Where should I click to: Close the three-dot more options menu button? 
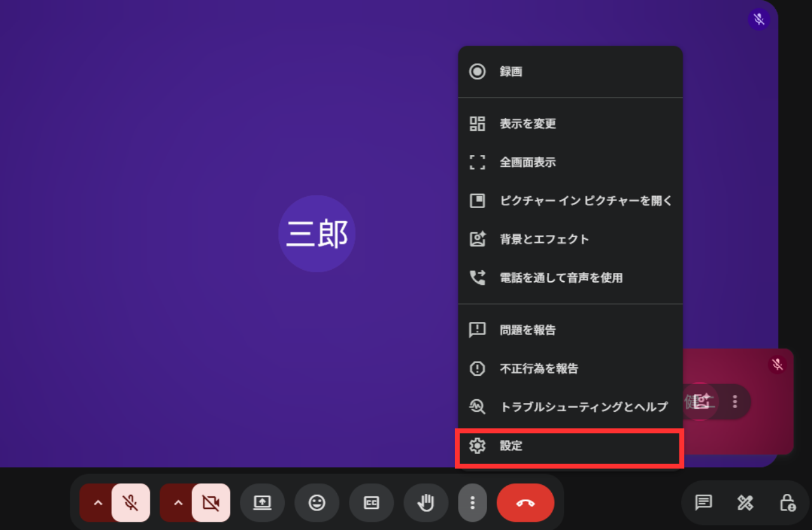pos(473,503)
